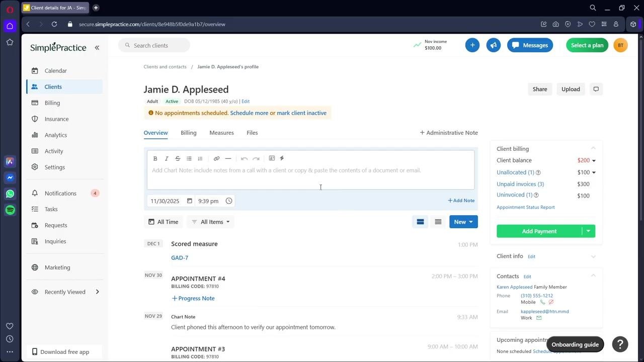Expand Add Payment dropdown arrow
The image size is (644, 362).
point(588,231)
